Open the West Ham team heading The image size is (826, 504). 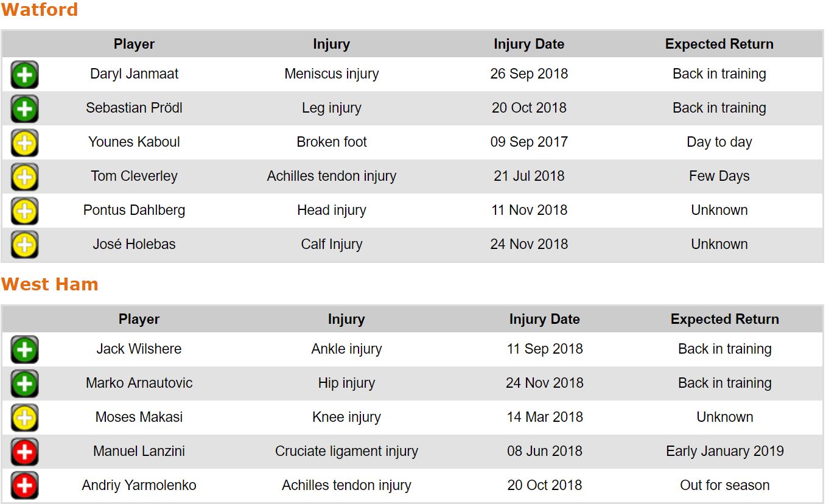[49, 285]
